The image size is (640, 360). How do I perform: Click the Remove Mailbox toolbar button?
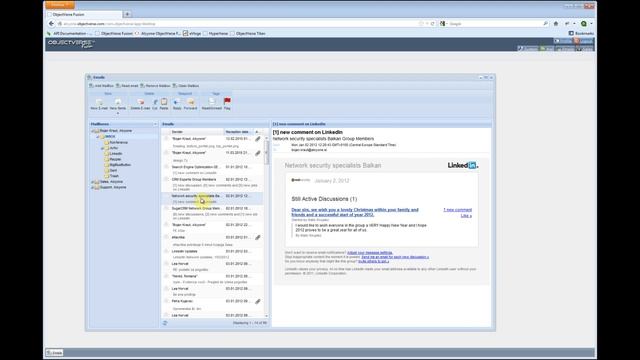[x=155, y=86]
